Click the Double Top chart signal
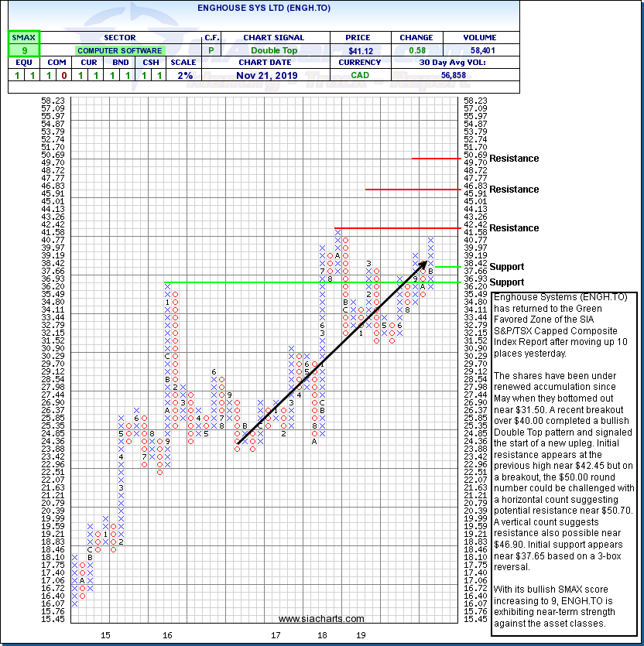Screen dimensions: 644x646 (x=275, y=50)
